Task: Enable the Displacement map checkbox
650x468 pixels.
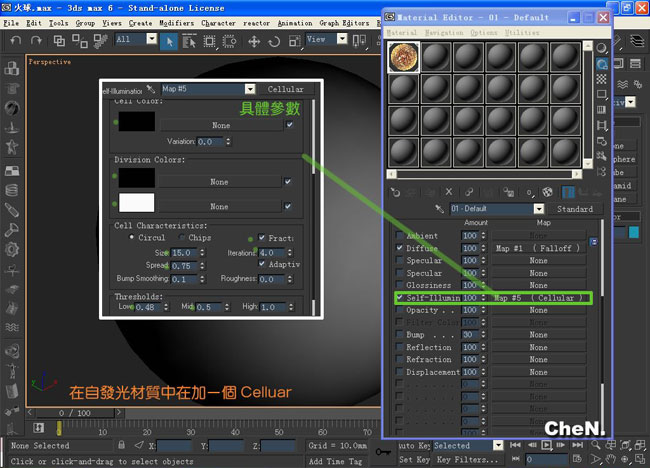Action: pyautogui.click(x=399, y=371)
